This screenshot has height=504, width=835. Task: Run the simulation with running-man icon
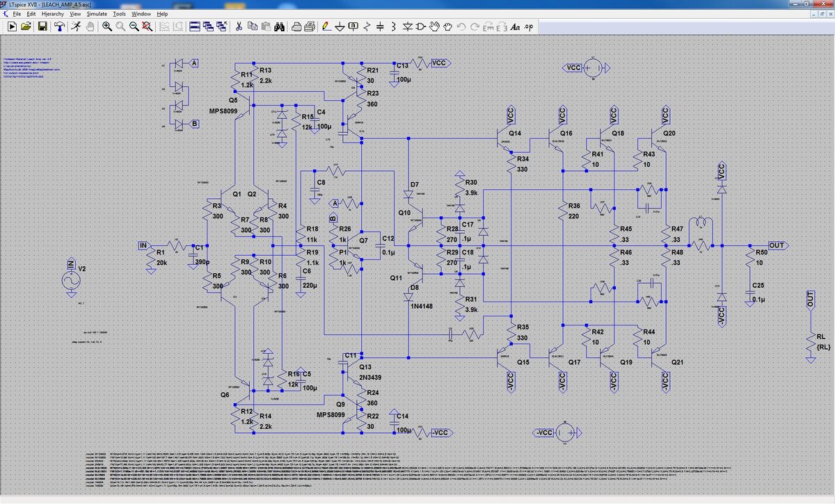pyautogui.click(x=75, y=26)
